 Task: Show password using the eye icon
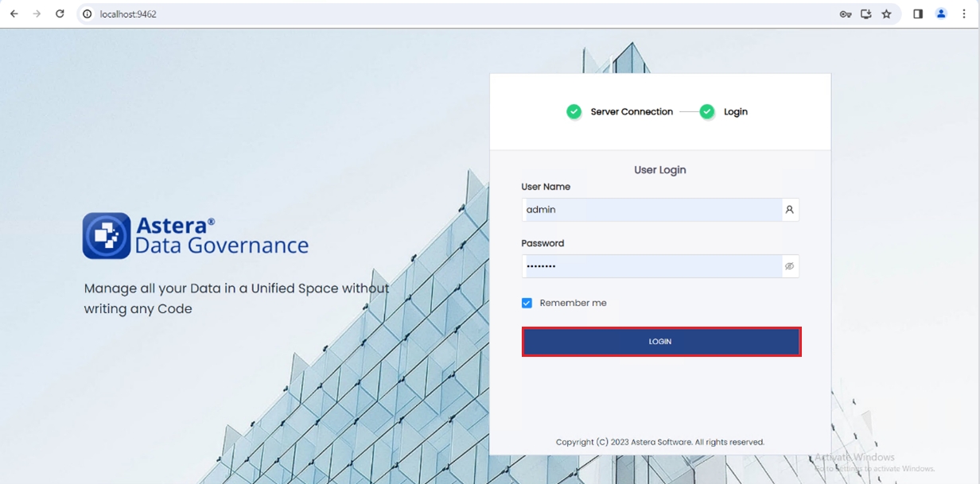pyautogui.click(x=790, y=266)
